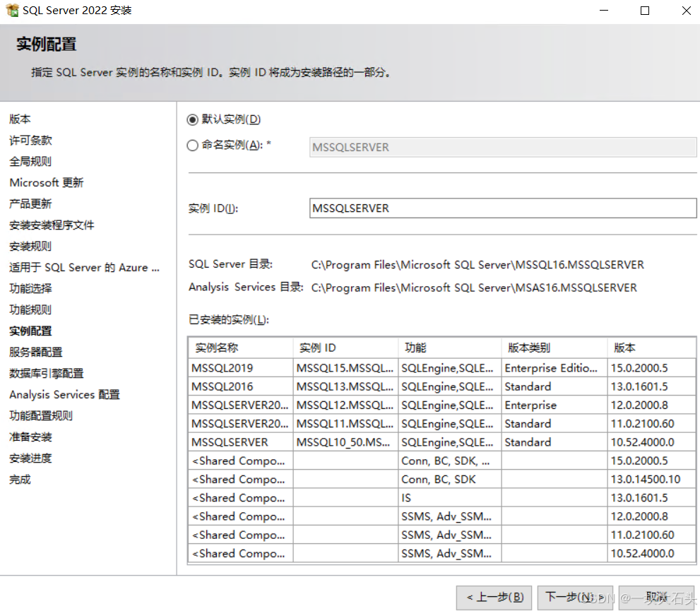This screenshot has width=700, height=611.
Task: Select 准备安装 step in sidebar
Action: (30, 437)
